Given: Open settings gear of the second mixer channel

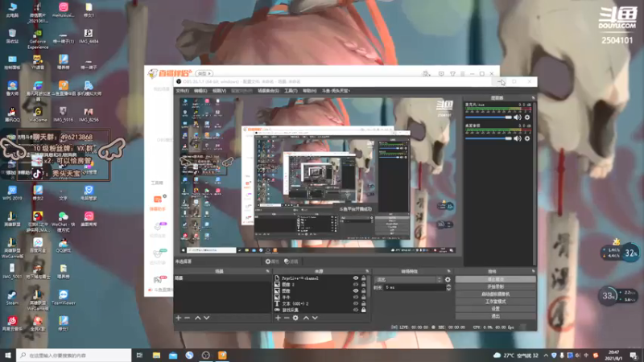Looking at the screenshot, I should [x=527, y=138].
